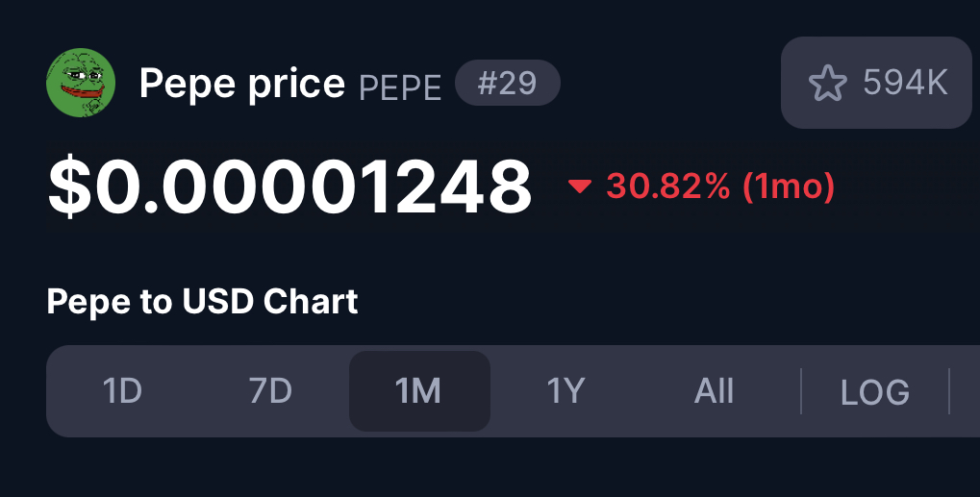The height and width of the screenshot is (497, 980).
Task: Show the 1Y price chart
Action: [566, 391]
